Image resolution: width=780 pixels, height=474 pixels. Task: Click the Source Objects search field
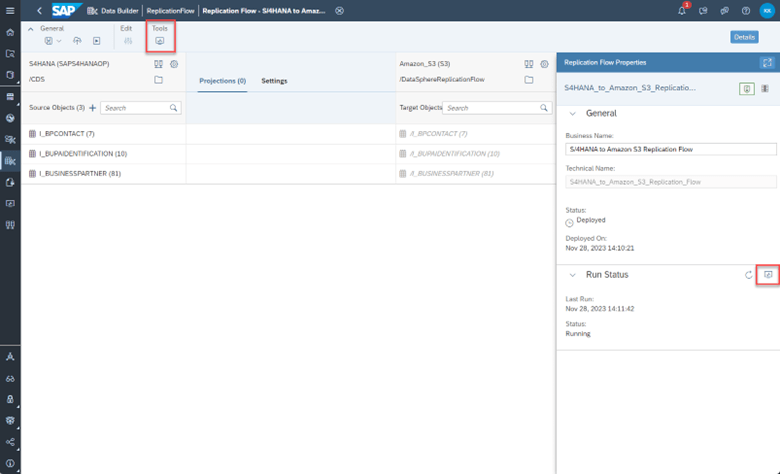(x=141, y=108)
